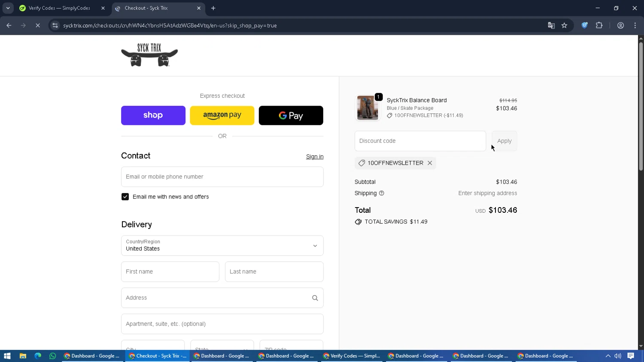This screenshot has height=362, width=644.
Task: Click the Syck Trix skateboard logo
Action: click(x=149, y=55)
